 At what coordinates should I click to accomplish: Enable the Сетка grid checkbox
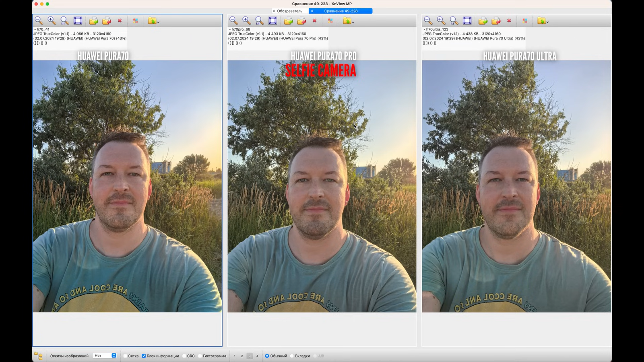[x=126, y=356]
